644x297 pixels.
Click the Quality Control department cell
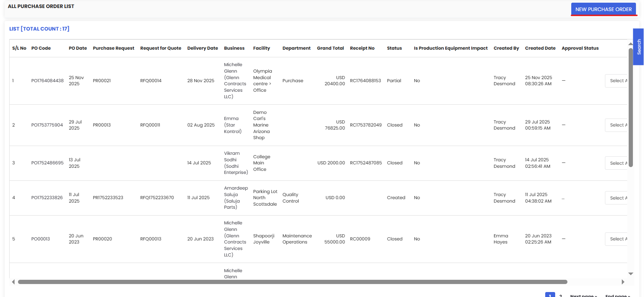point(291,198)
